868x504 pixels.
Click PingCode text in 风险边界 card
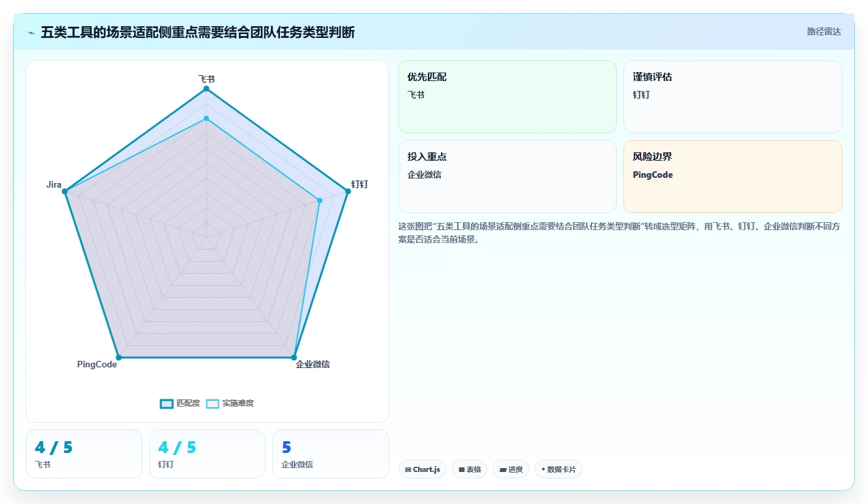click(653, 175)
